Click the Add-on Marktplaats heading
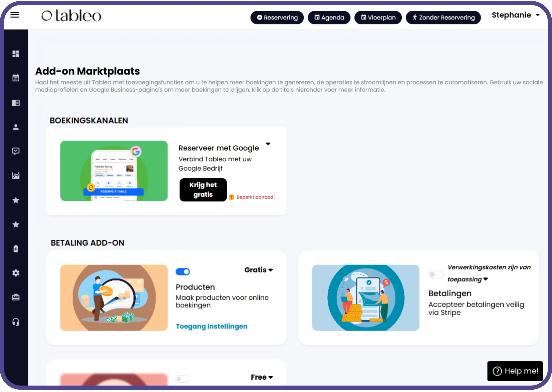 [87, 71]
